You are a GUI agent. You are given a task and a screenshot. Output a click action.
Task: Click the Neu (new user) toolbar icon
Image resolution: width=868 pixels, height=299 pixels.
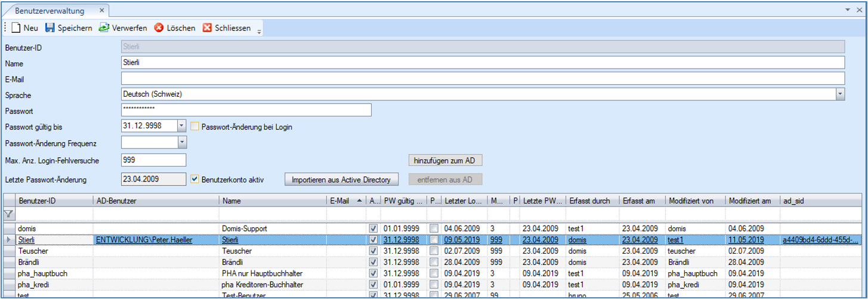pyautogui.click(x=16, y=28)
